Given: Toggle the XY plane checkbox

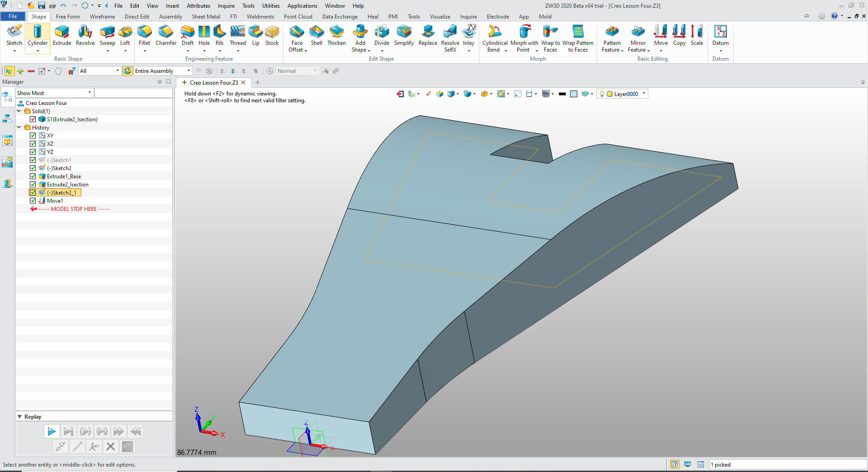Looking at the screenshot, I should (x=33, y=136).
